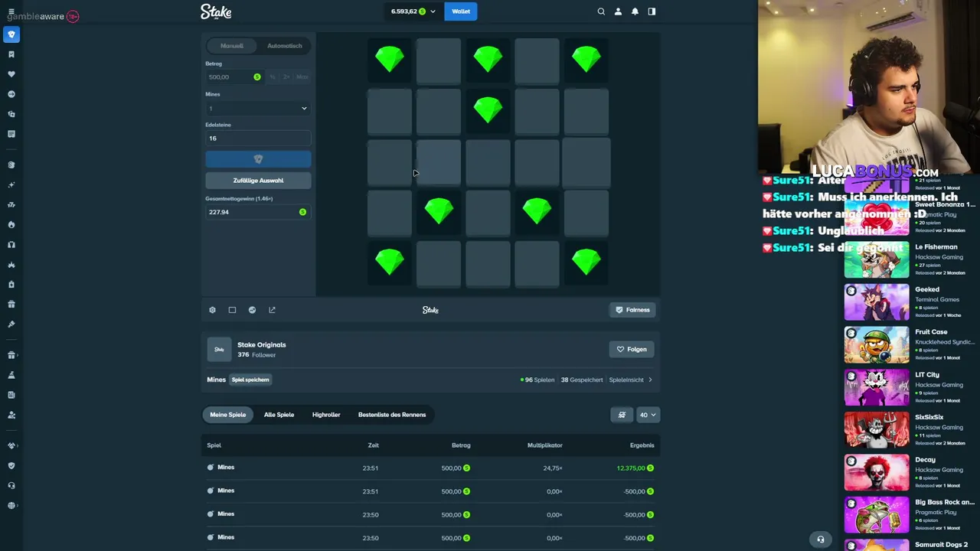Click the top-right corner gem tile
Image resolution: width=980 pixels, height=551 pixels.
click(586, 60)
